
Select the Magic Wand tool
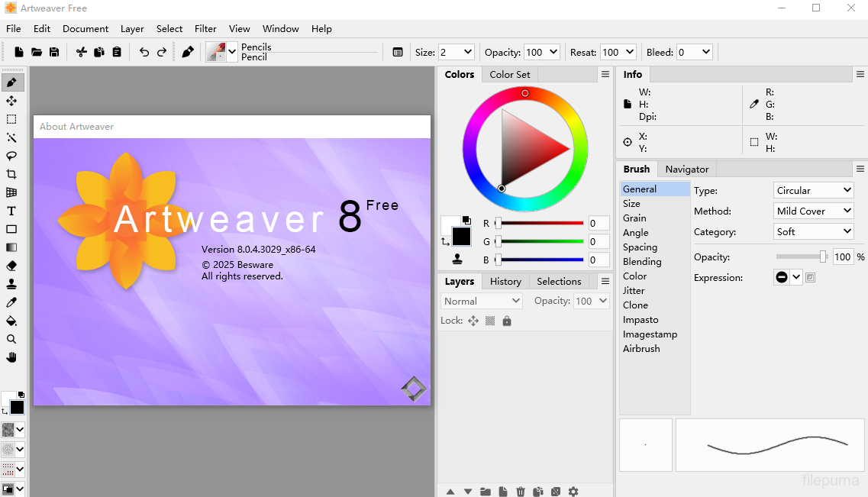(x=11, y=137)
